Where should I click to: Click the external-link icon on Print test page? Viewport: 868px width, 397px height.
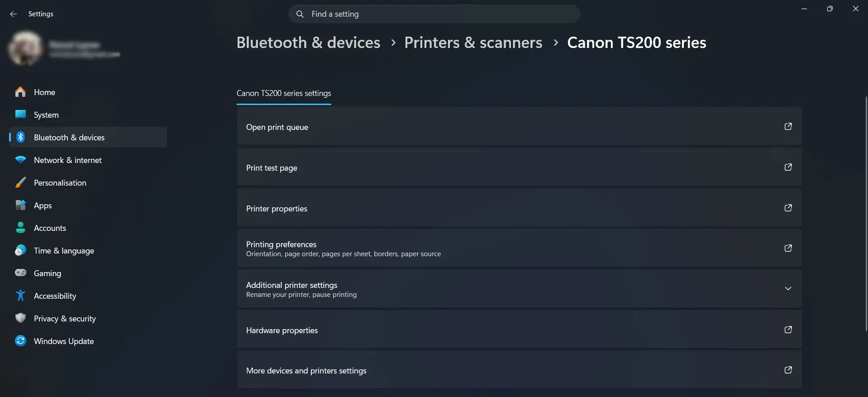(x=788, y=167)
